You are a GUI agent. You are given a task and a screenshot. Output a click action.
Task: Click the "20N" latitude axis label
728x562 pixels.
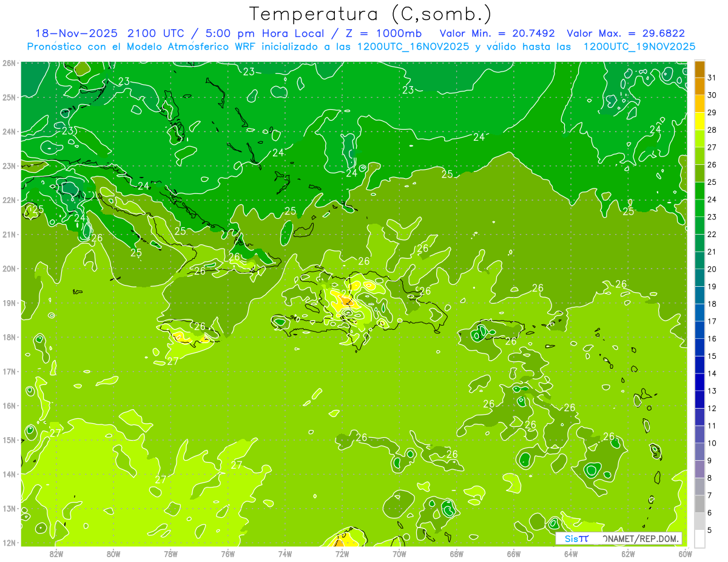point(9,269)
